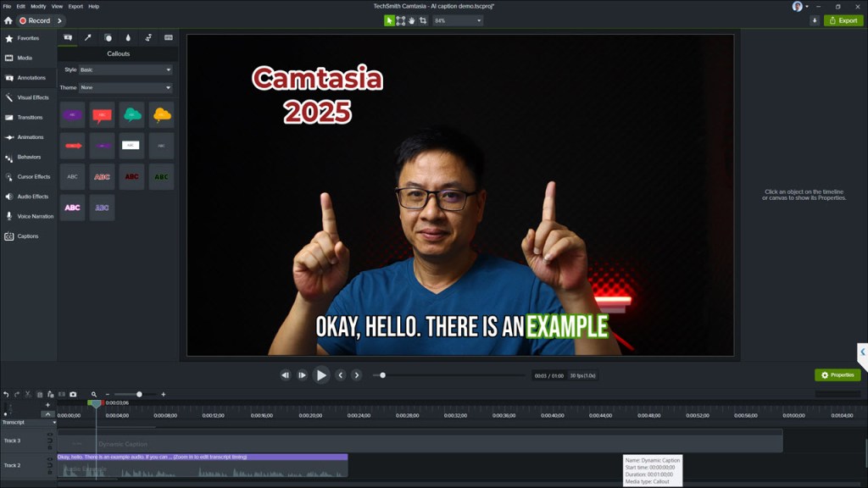The width and height of the screenshot is (868, 488).
Task: Click the Undo icon on the timeline toolbar
Action: pyautogui.click(x=7, y=393)
